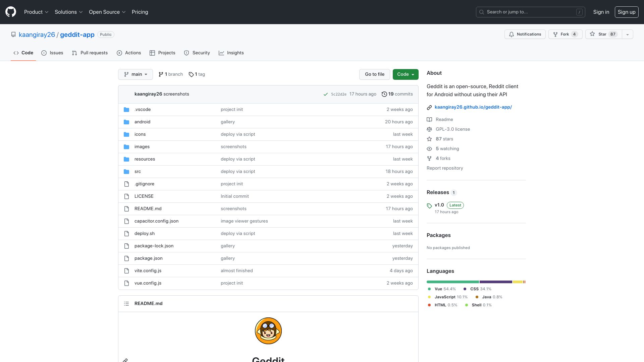The image size is (644, 362).
Task: Open the GitHub home logo
Action: (x=11, y=12)
